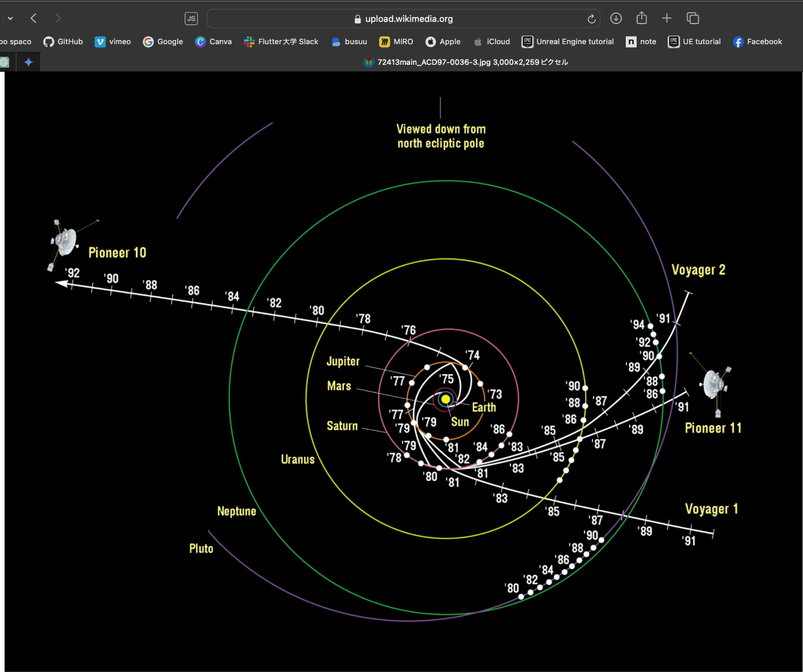Click the Voyager 1 label
Image resolution: width=803 pixels, height=672 pixels.
[712, 509]
